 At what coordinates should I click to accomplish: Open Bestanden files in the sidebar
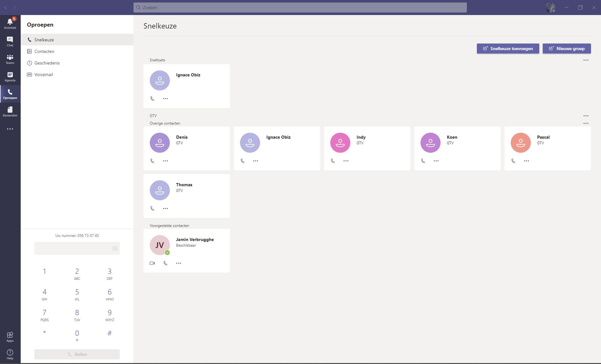pos(10,111)
